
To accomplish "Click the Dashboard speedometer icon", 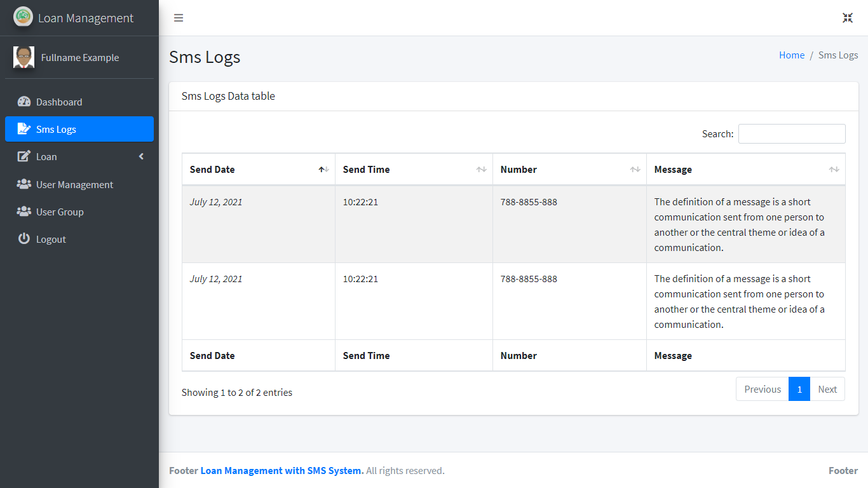I will coord(24,102).
